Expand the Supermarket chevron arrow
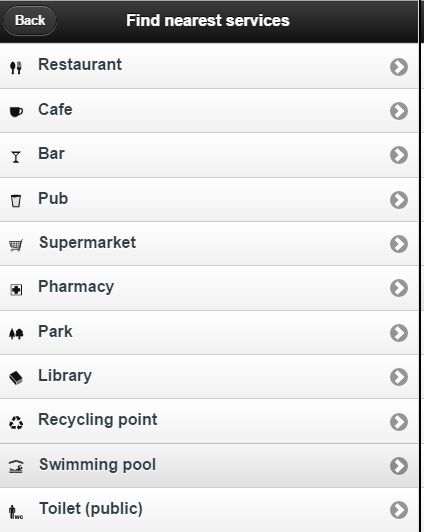The image size is (424, 532). click(399, 244)
